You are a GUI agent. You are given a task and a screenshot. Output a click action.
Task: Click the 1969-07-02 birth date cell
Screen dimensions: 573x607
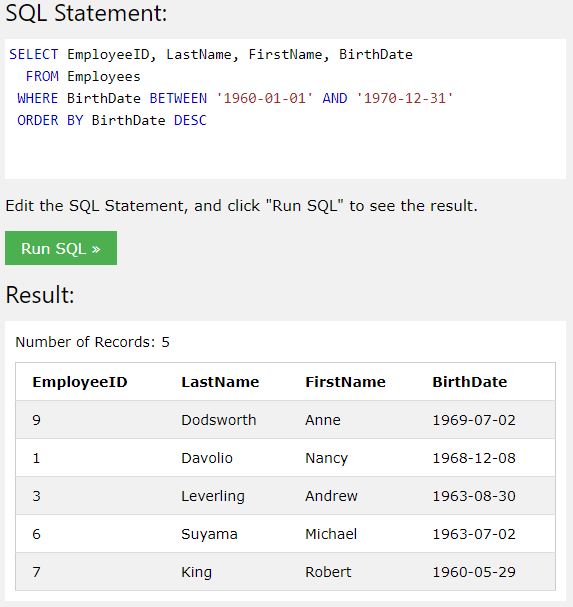pyautogui.click(x=474, y=420)
